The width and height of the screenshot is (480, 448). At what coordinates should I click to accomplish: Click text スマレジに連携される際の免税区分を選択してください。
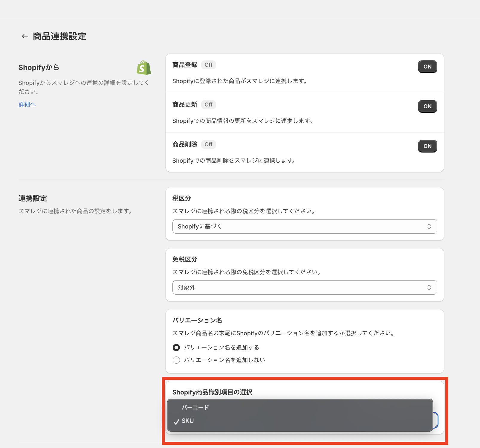pyautogui.click(x=247, y=272)
